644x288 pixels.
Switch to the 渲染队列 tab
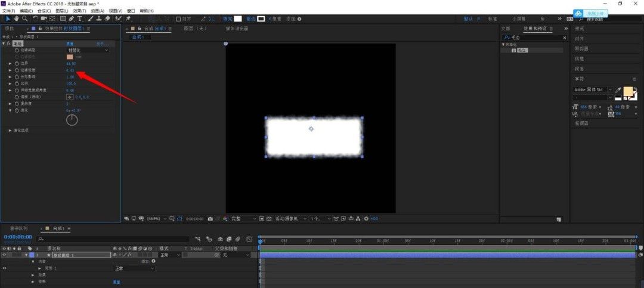pyautogui.click(x=18, y=228)
